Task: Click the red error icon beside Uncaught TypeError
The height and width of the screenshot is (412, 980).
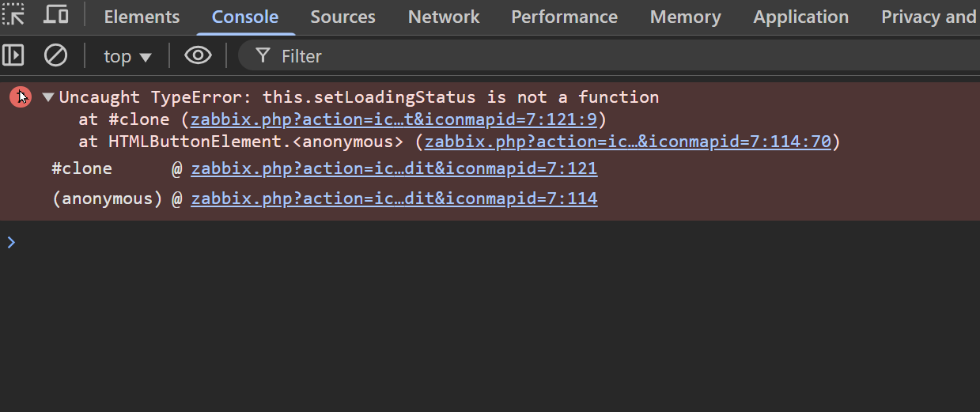Action: (20, 97)
